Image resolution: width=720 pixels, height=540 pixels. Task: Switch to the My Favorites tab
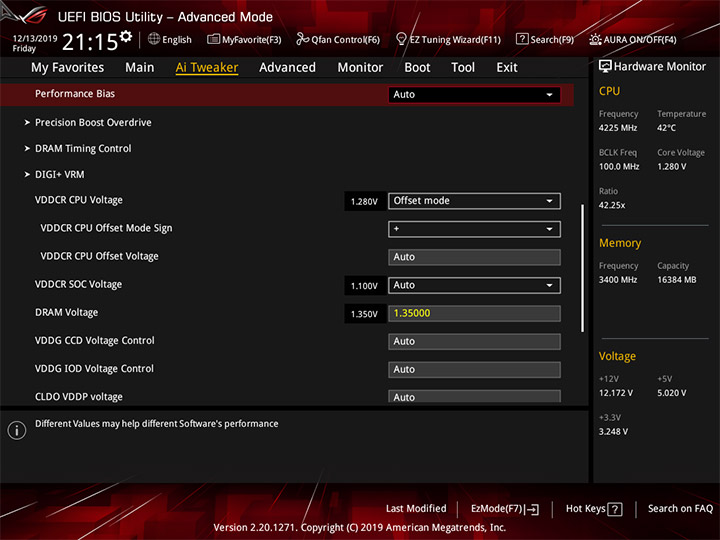pos(68,68)
